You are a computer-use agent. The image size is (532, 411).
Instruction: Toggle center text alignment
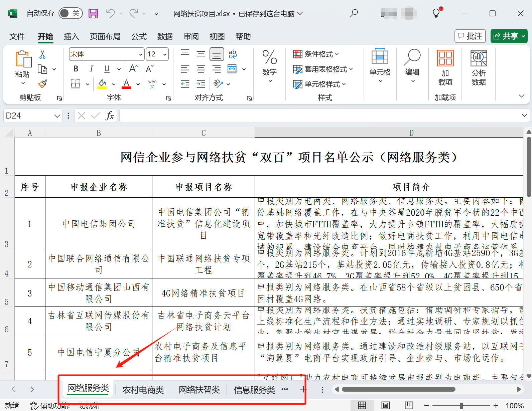pyautogui.click(x=201, y=69)
